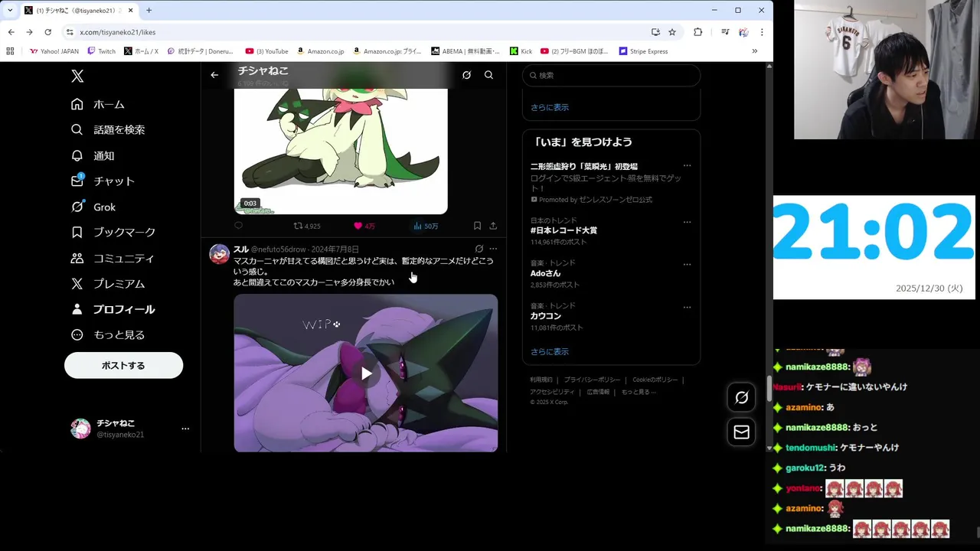Open Grok from the sidebar
980x551 pixels.
click(x=93, y=207)
